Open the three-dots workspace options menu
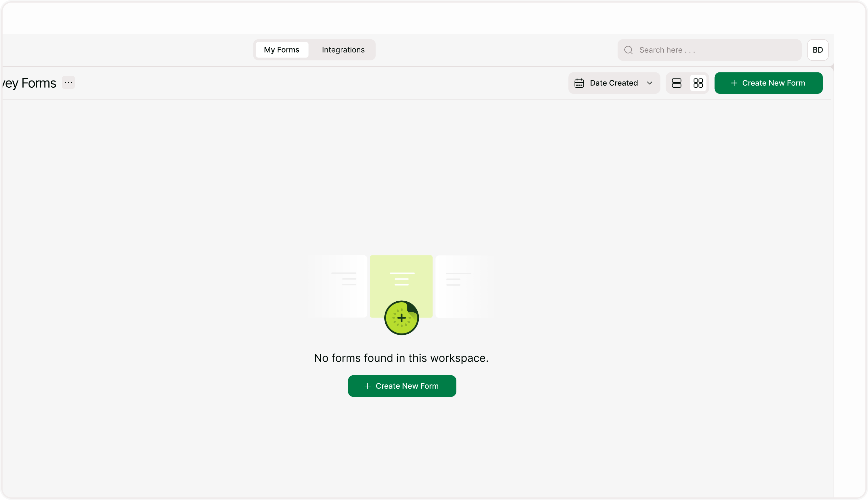The height and width of the screenshot is (500, 868). (68, 82)
